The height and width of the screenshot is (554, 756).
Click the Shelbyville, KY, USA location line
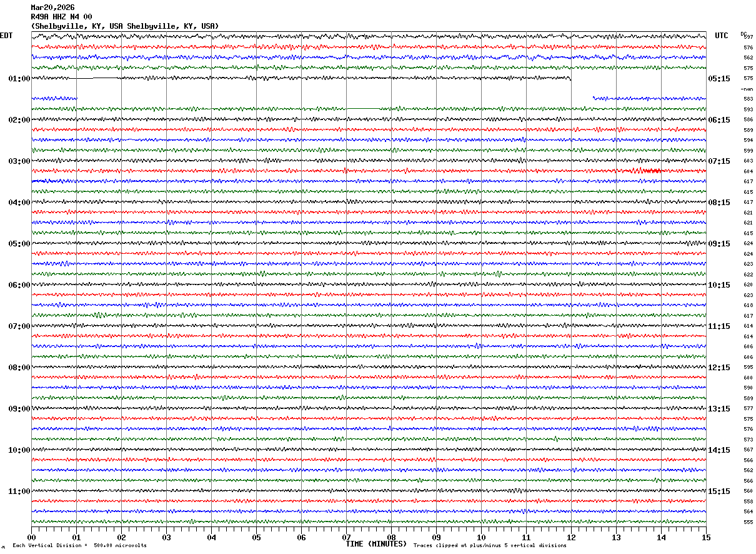(125, 26)
